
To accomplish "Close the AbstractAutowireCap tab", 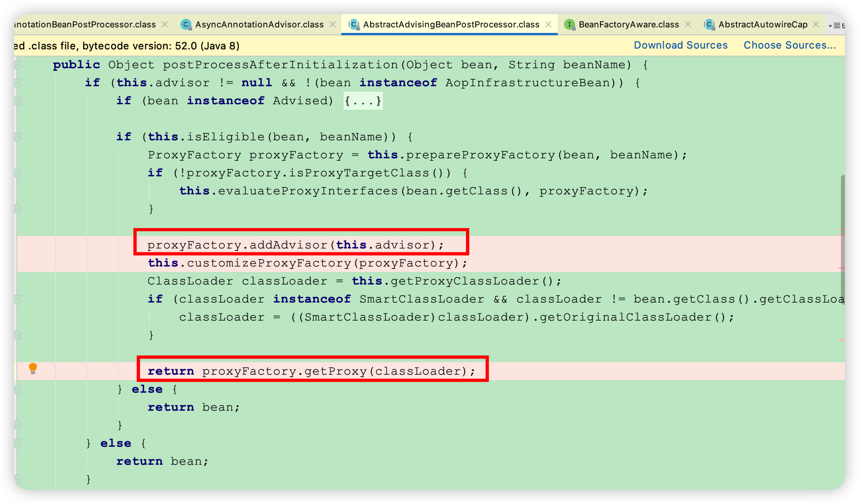I will click(816, 25).
